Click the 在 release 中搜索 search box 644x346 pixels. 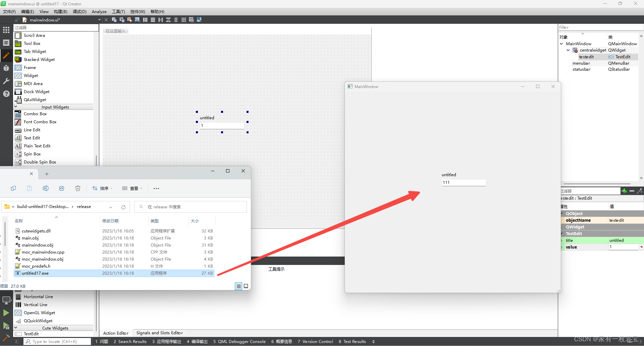[191, 207]
